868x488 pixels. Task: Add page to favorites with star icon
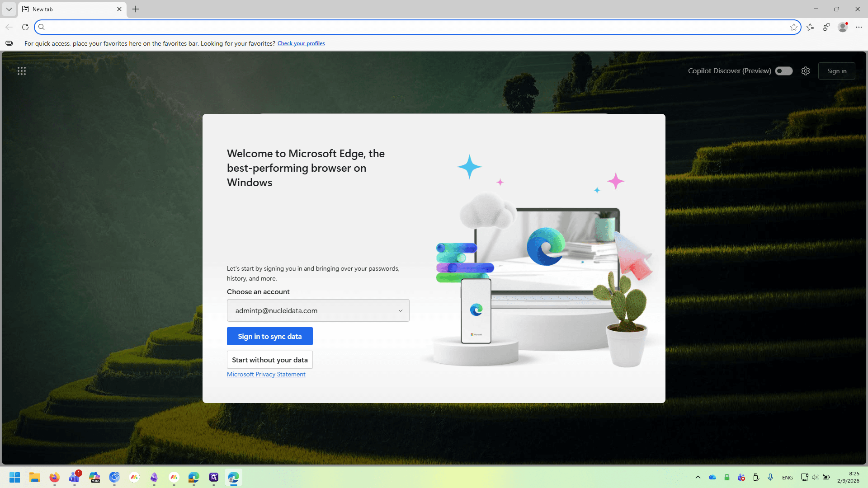pos(794,27)
